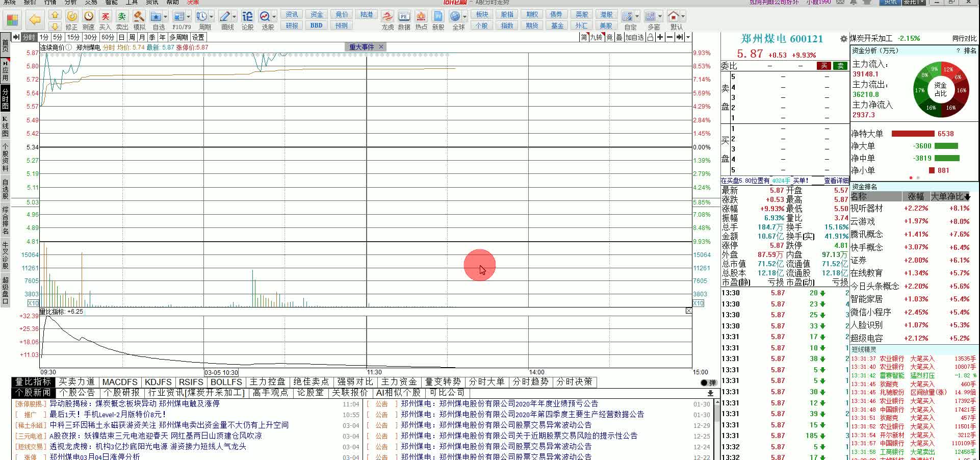The image size is (980, 460).
Task: Open the 选股 stock screener icon
Action: point(265,17)
